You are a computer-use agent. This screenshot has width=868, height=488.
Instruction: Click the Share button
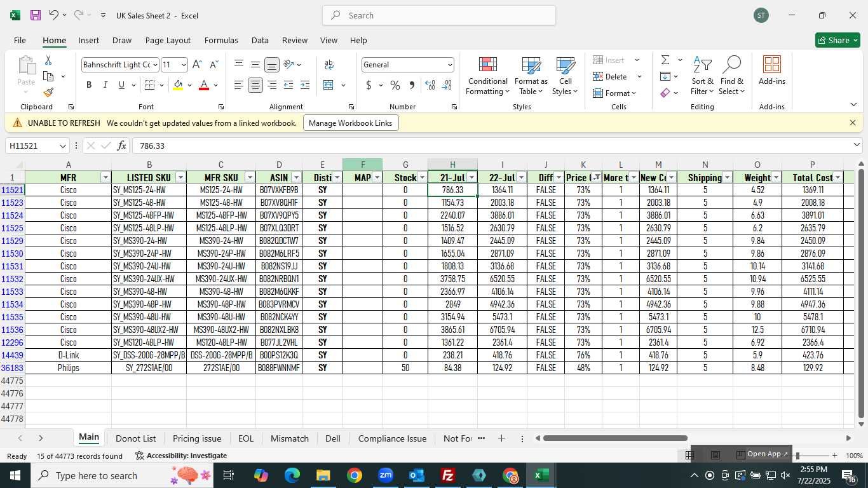pyautogui.click(x=837, y=40)
